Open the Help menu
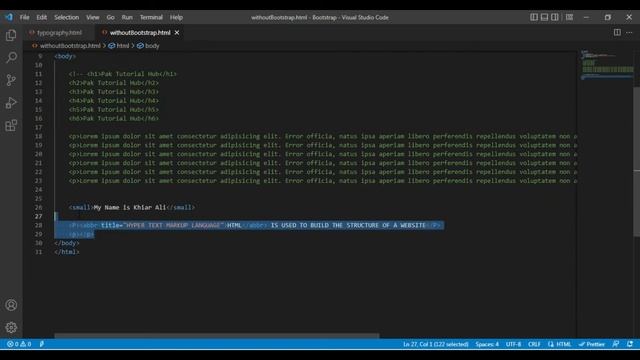 pyautogui.click(x=176, y=17)
